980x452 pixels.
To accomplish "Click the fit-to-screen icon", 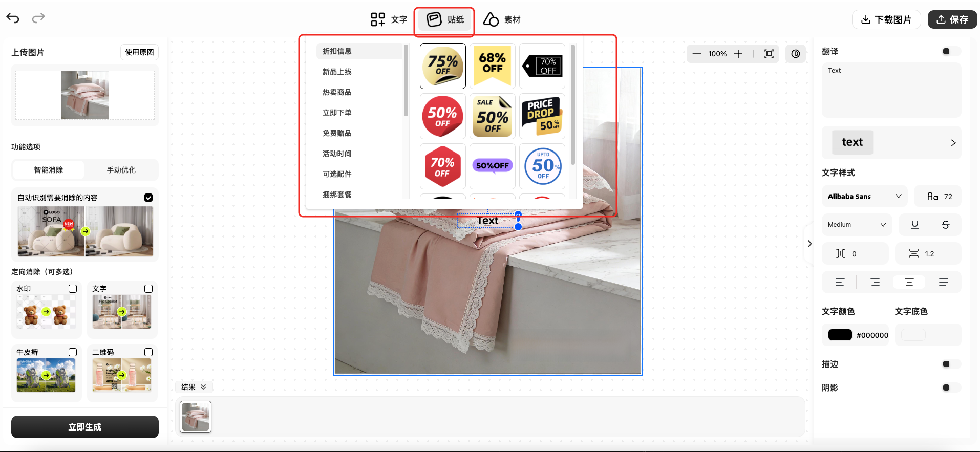I will [769, 54].
